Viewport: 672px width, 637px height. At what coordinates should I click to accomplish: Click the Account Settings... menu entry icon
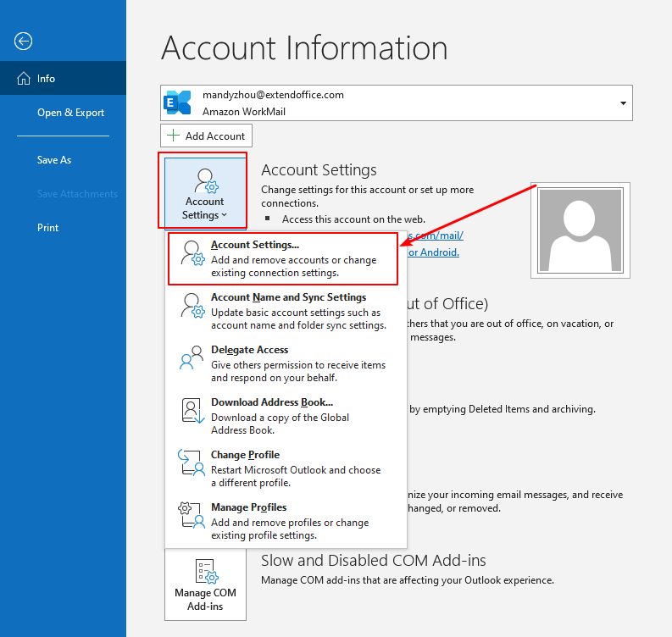[192, 253]
